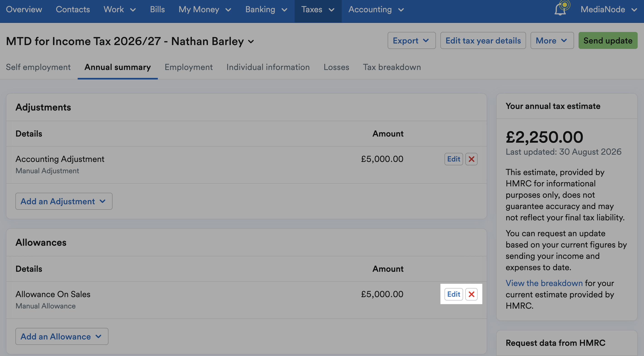Open the MediaNode account menu
644x356 pixels.
point(608,10)
